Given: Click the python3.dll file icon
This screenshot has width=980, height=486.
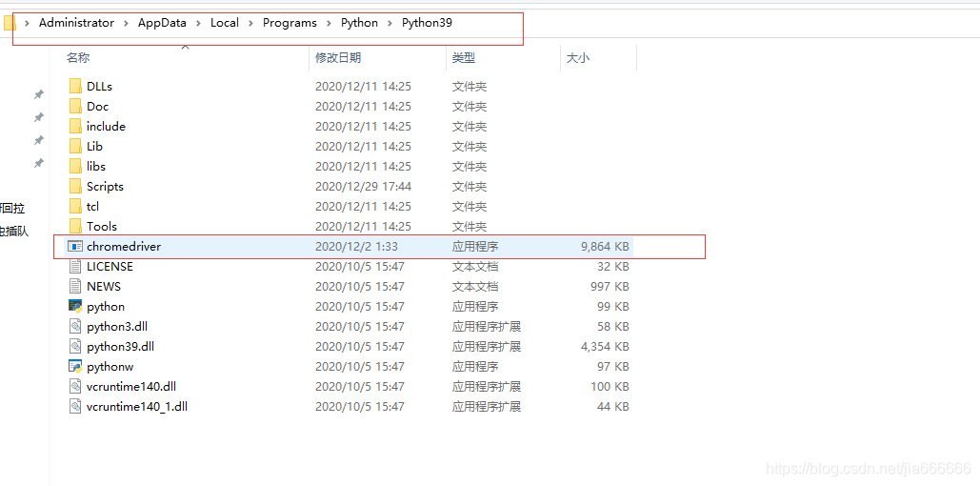Looking at the screenshot, I should point(75,327).
